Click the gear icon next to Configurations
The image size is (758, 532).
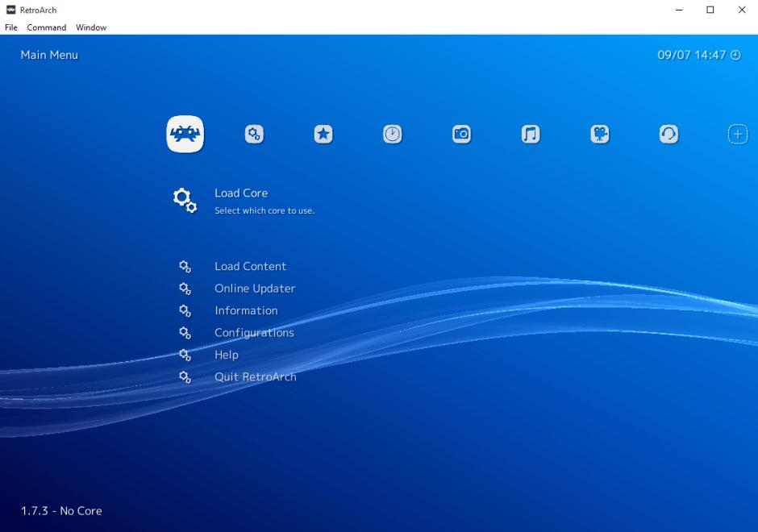click(185, 333)
